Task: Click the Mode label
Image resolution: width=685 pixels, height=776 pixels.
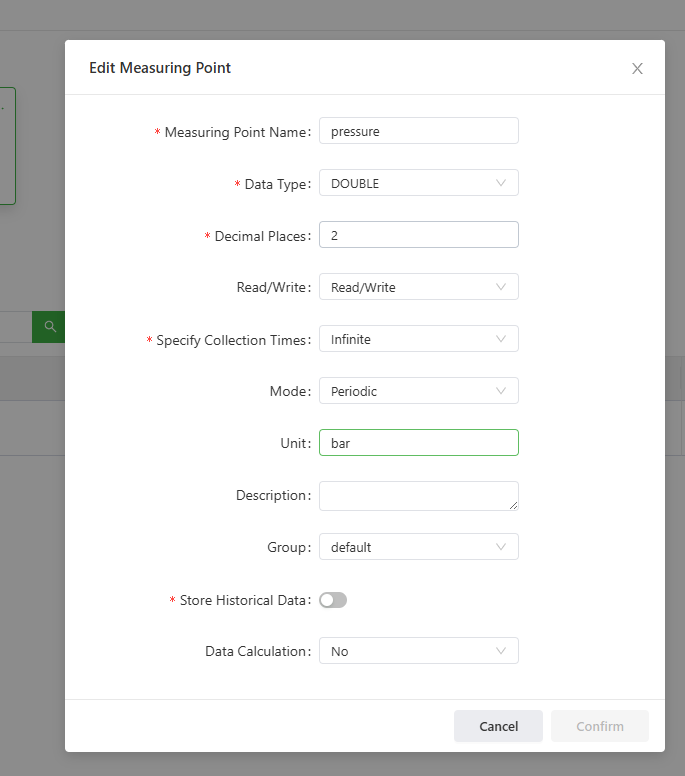Action: coord(290,391)
